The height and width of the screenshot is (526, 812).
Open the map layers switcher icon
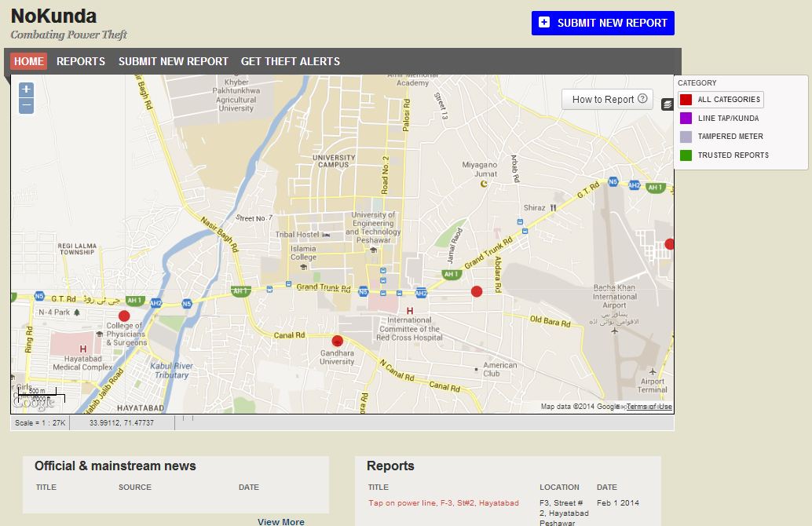coord(667,104)
